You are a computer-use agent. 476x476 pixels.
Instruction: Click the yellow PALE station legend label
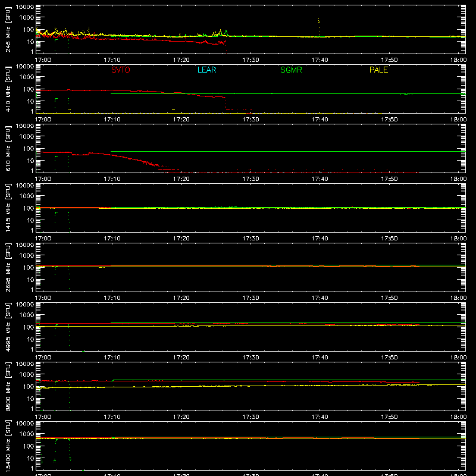378,70
